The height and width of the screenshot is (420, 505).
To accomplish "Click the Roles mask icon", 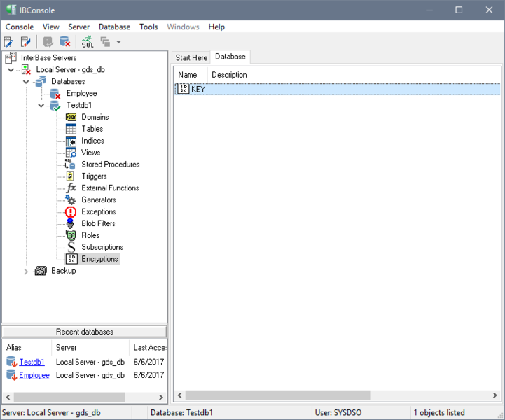I will coord(71,235).
